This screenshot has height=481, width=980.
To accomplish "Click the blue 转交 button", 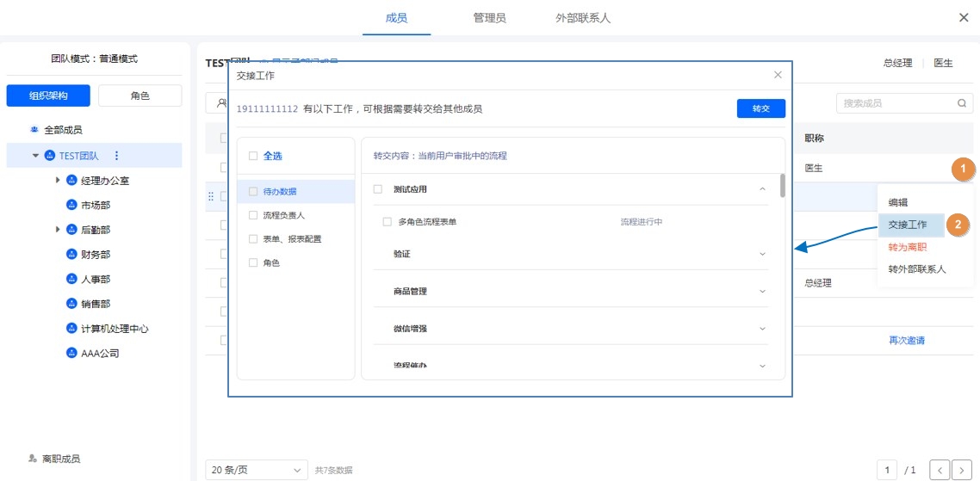I will click(x=760, y=108).
